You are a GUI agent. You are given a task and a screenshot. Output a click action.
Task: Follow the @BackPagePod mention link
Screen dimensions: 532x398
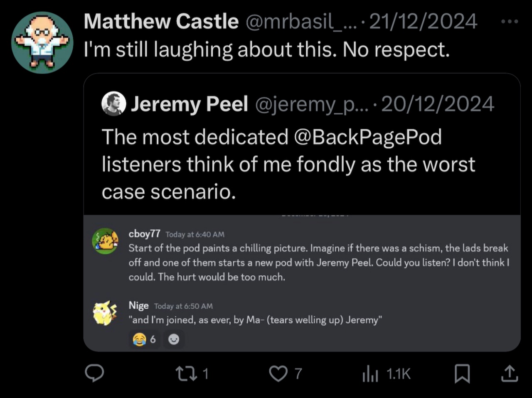(x=368, y=137)
